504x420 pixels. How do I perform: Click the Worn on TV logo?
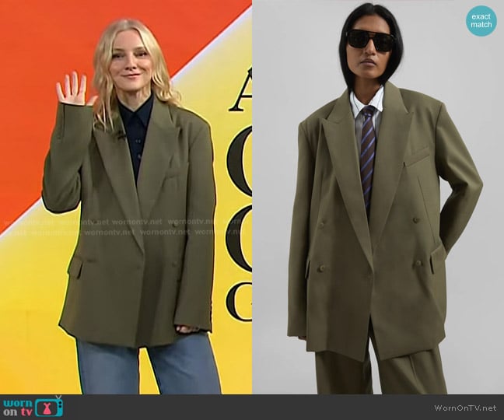click(x=33, y=407)
